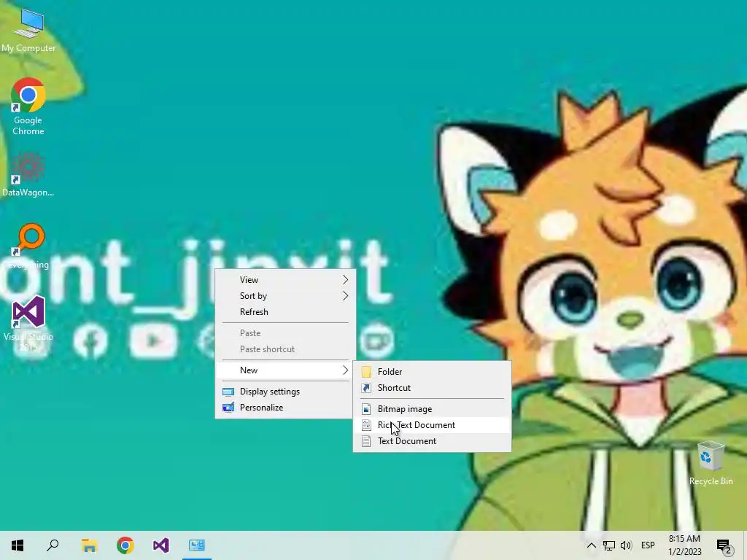Click the arrow beside New
The width and height of the screenshot is (747, 560).
(x=345, y=370)
